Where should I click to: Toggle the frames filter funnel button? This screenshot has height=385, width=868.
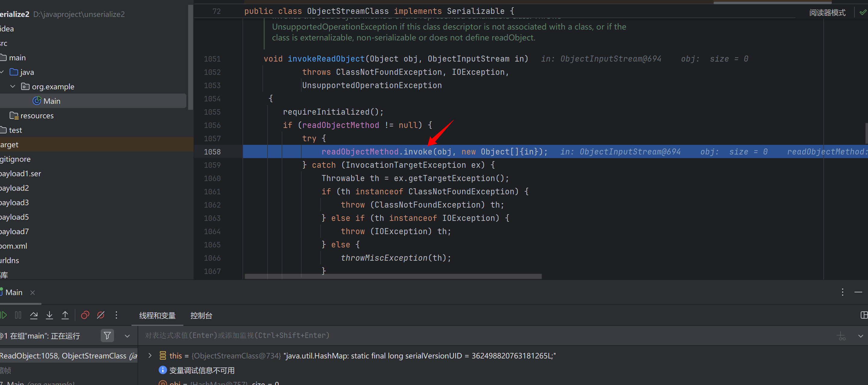pos(107,336)
